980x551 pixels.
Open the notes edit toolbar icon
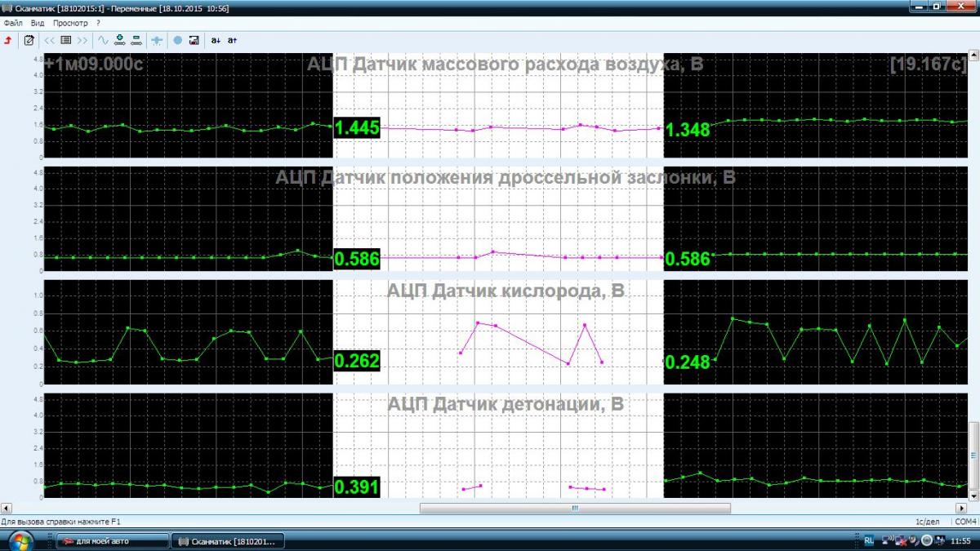click(x=29, y=39)
